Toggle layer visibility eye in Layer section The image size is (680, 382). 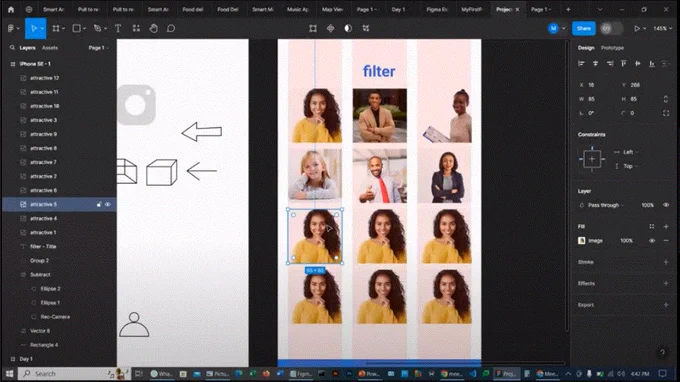tap(666, 205)
